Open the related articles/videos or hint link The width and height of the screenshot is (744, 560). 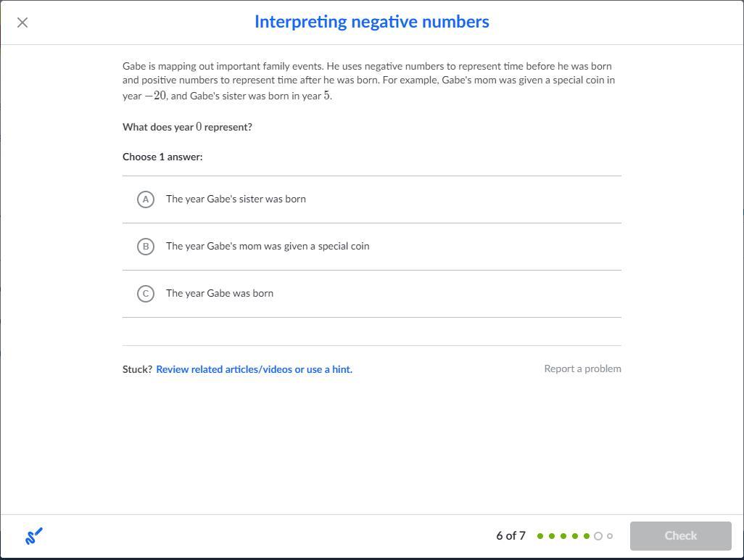coord(254,369)
